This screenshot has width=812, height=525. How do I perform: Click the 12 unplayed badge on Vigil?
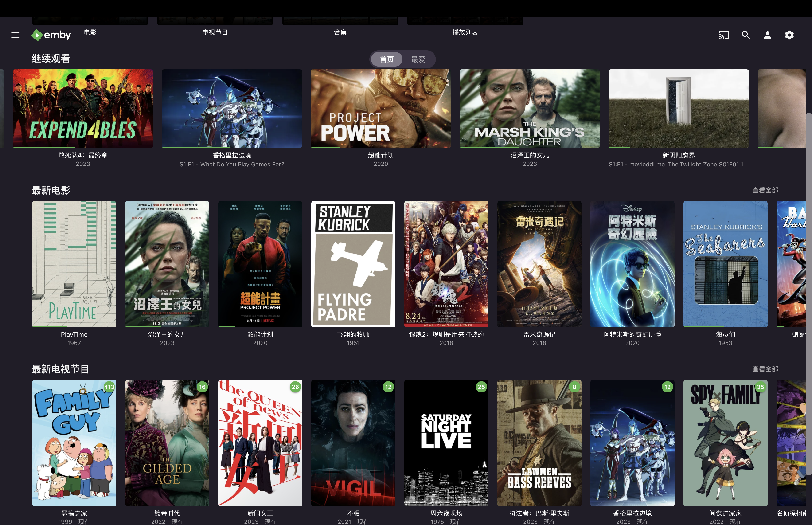tap(388, 387)
